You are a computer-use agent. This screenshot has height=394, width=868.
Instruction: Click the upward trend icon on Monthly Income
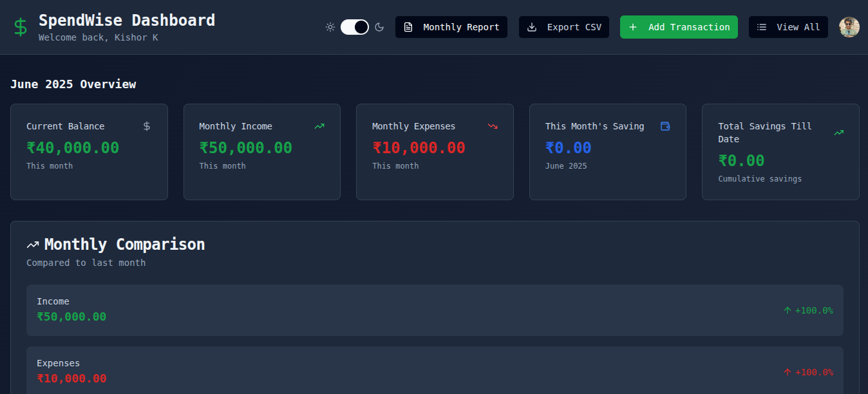tap(319, 126)
